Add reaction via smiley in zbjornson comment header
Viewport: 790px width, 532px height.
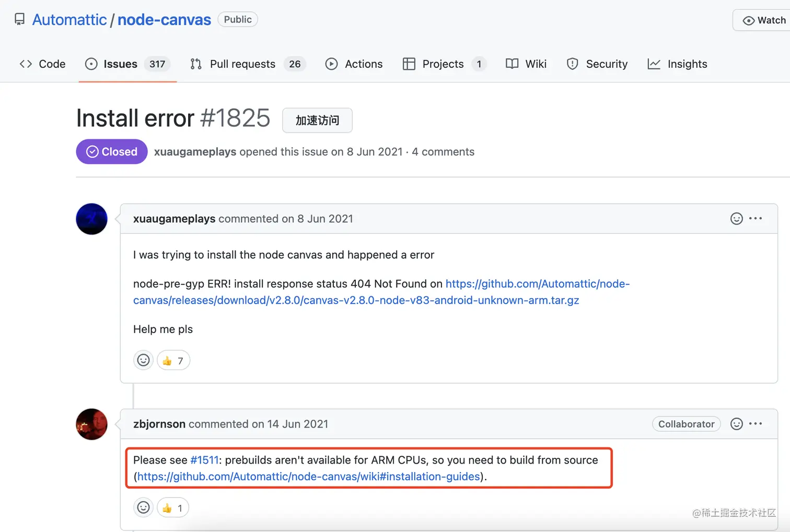736,424
